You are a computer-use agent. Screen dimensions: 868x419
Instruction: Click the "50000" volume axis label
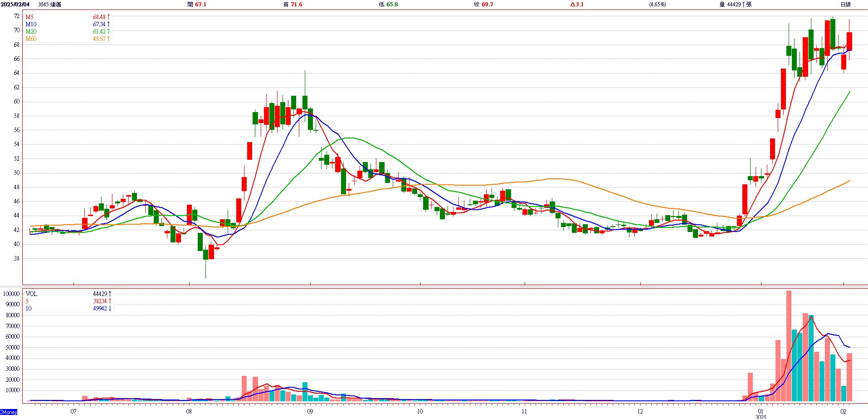point(13,348)
